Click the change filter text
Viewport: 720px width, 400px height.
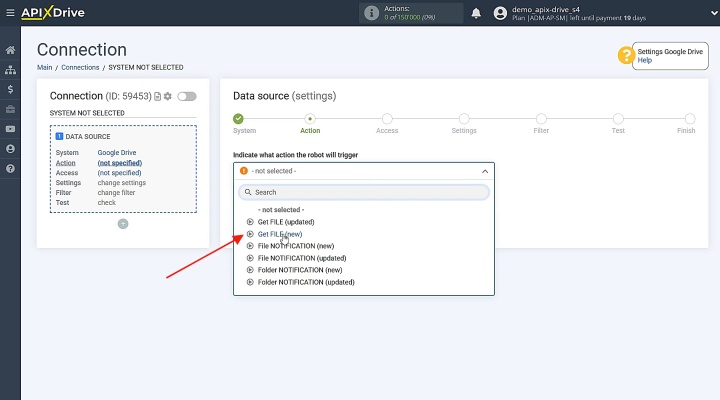pos(116,192)
